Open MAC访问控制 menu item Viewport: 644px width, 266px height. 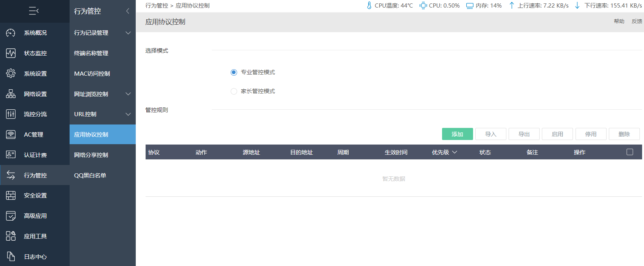(102, 73)
